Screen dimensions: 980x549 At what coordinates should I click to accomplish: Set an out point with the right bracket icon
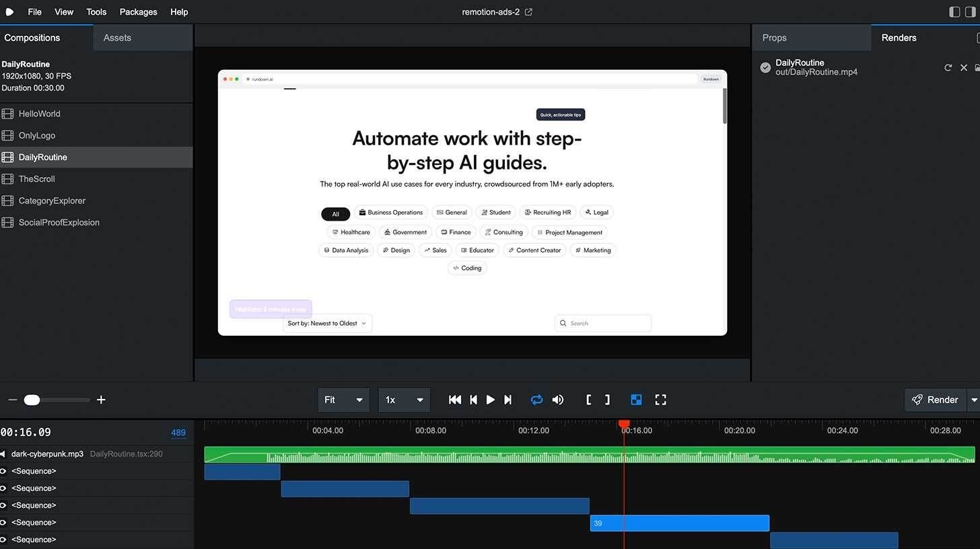607,400
